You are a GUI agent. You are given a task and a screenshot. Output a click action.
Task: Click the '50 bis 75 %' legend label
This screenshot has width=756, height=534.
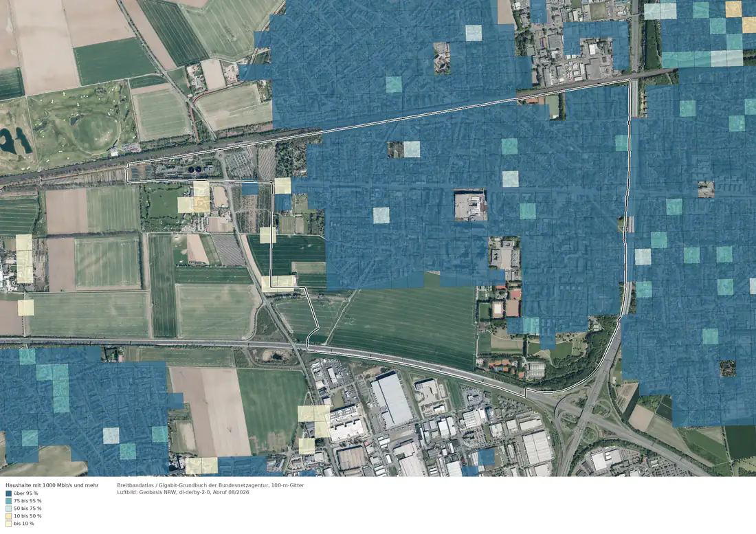coord(28,509)
